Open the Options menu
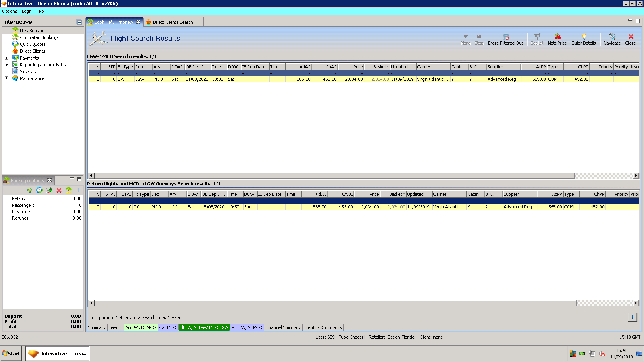This screenshot has height=362, width=644. point(10,11)
